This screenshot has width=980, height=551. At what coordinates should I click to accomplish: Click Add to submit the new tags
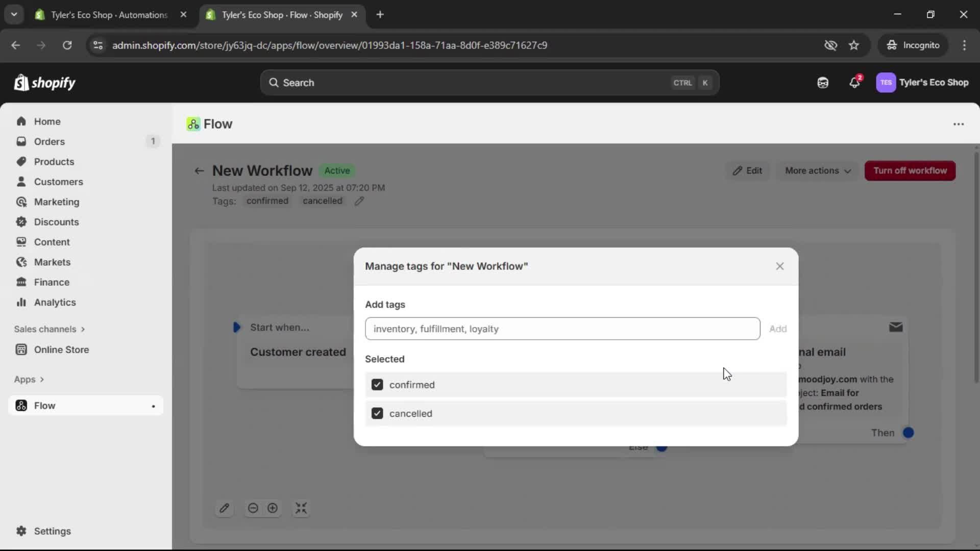pyautogui.click(x=778, y=329)
